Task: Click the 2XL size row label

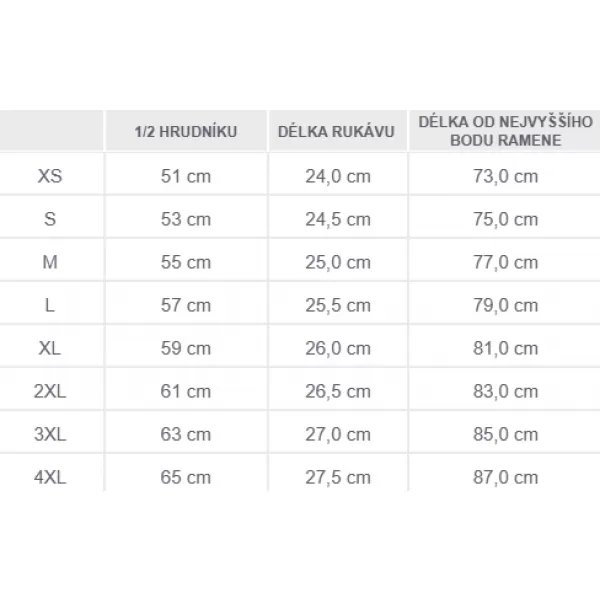Action: (x=50, y=391)
